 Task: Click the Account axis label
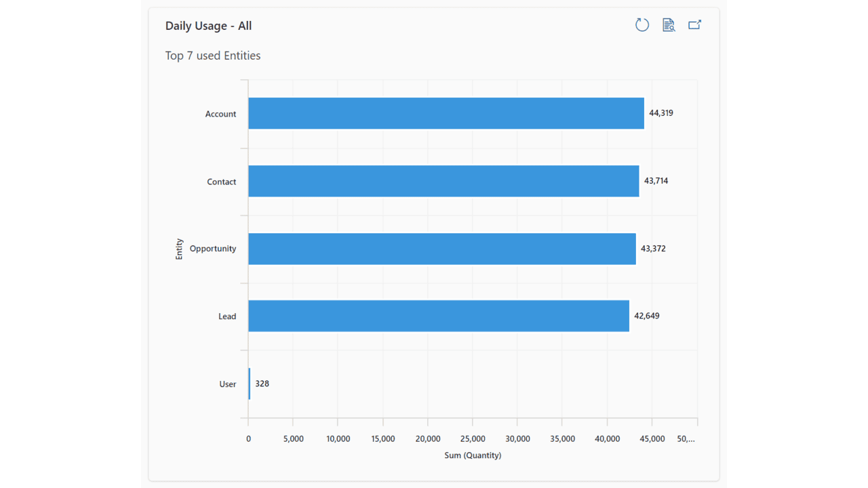tap(220, 114)
